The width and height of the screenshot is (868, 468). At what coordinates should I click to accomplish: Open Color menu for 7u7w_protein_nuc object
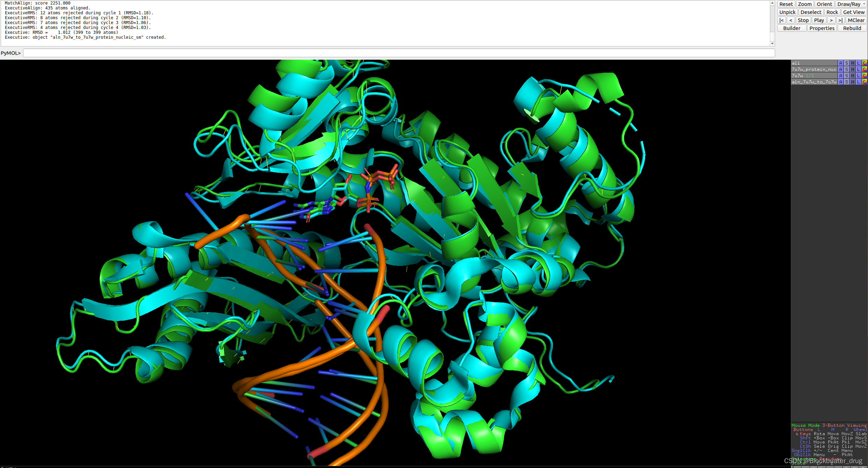click(865, 69)
